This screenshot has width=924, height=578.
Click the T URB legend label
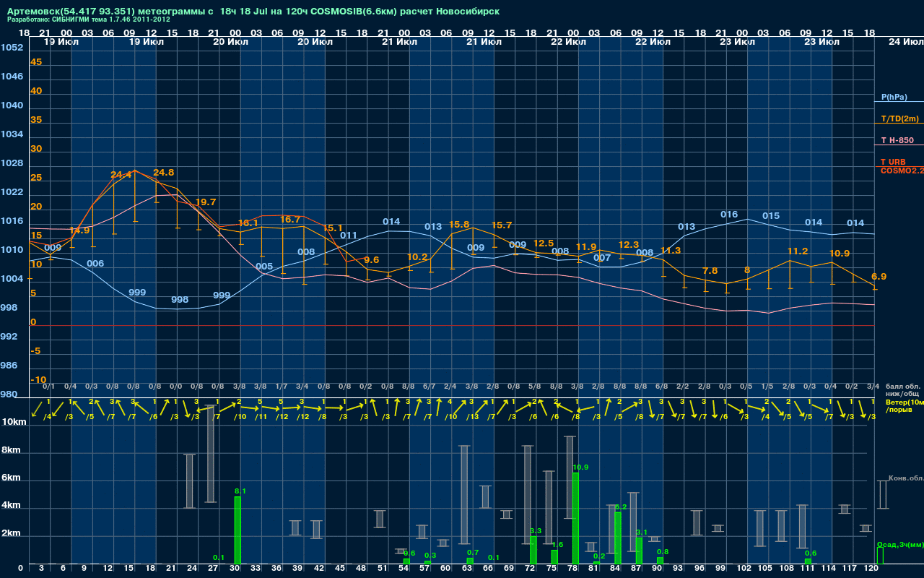(x=893, y=162)
